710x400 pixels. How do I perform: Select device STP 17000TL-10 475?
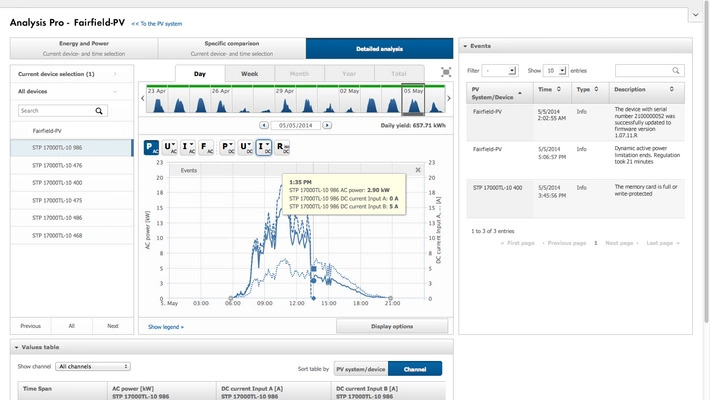click(72, 200)
